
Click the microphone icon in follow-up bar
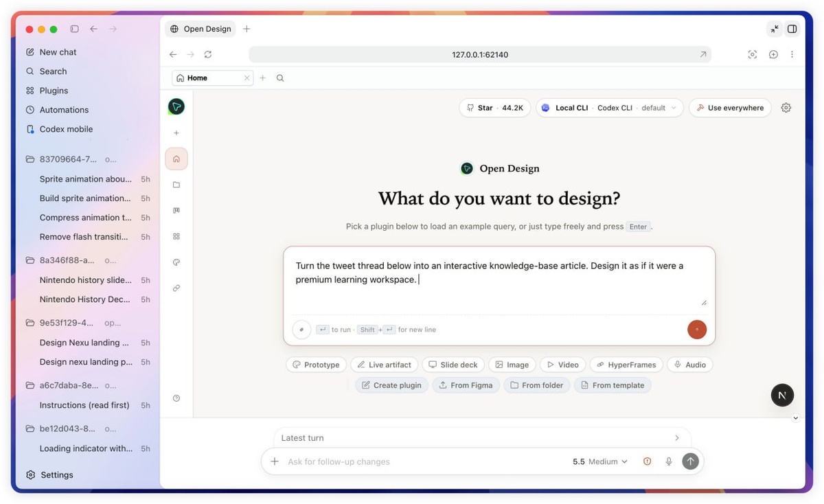click(x=669, y=461)
